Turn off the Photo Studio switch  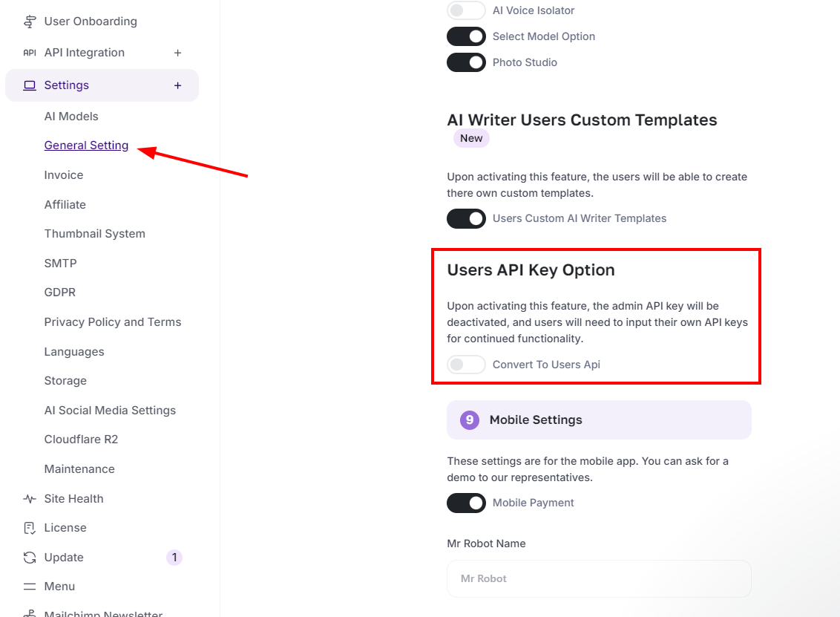466,62
